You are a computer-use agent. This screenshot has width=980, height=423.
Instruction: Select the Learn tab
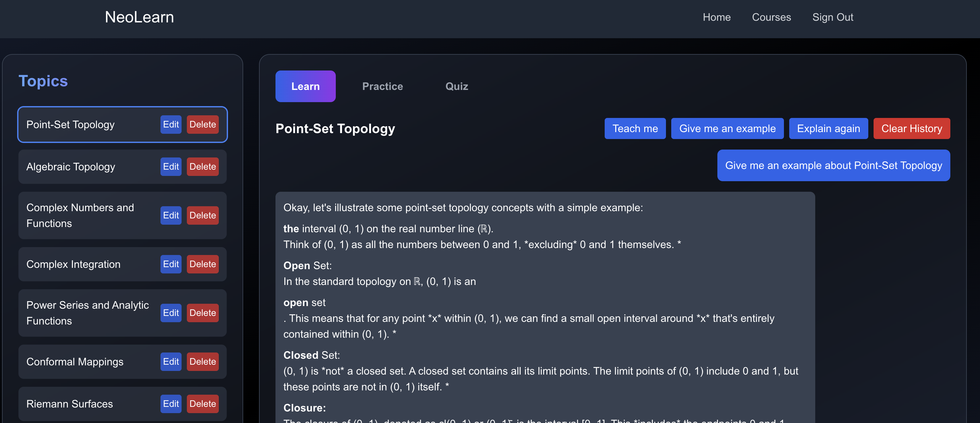[305, 86]
